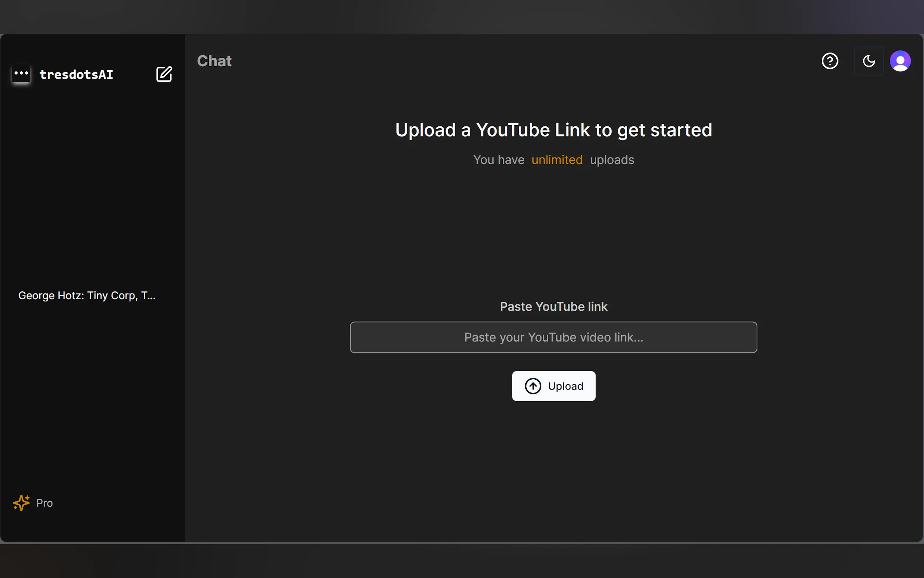
Task: Click the three-dots tresdotsAI logo icon
Action: 21,74
